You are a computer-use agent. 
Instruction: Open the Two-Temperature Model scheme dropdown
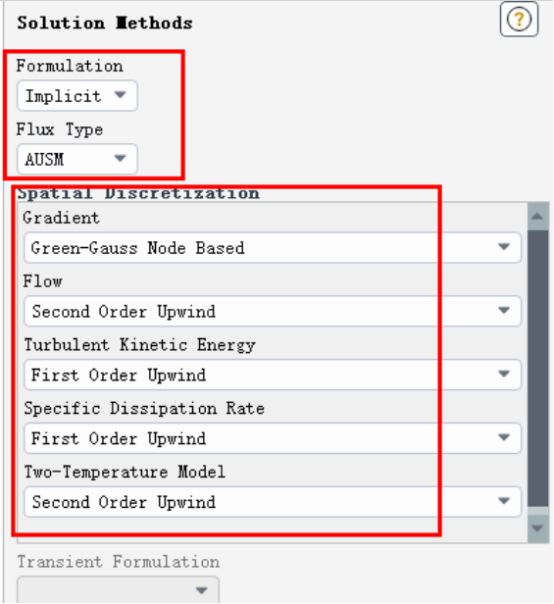[x=272, y=502]
